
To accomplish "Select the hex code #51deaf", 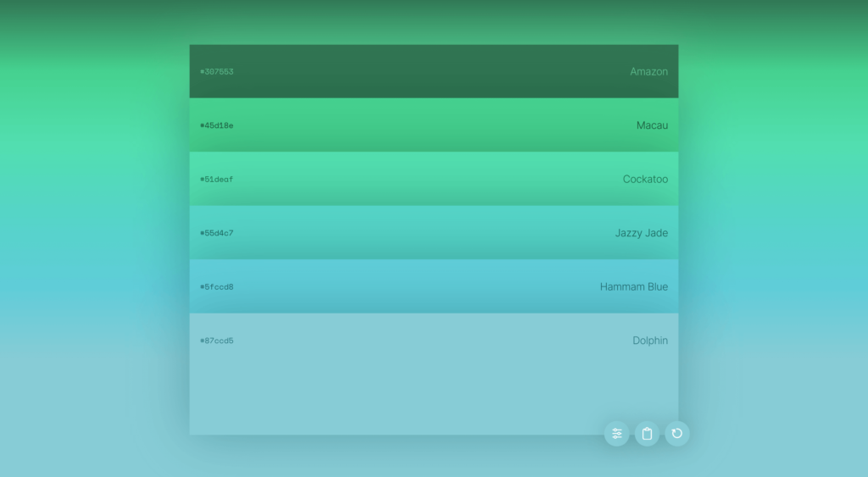I will tap(216, 180).
